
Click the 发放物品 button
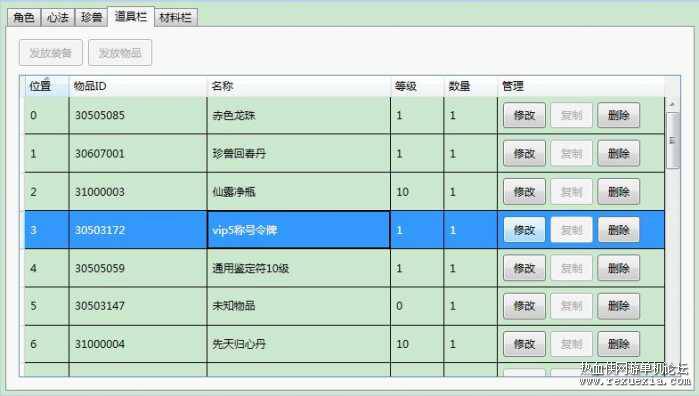(x=120, y=53)
